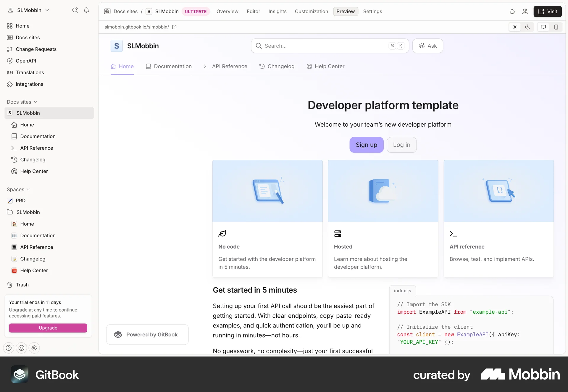Screen dimensions: 568x392
Task: Click the terminal icon on API reference card
Action: tap(453, 234)
